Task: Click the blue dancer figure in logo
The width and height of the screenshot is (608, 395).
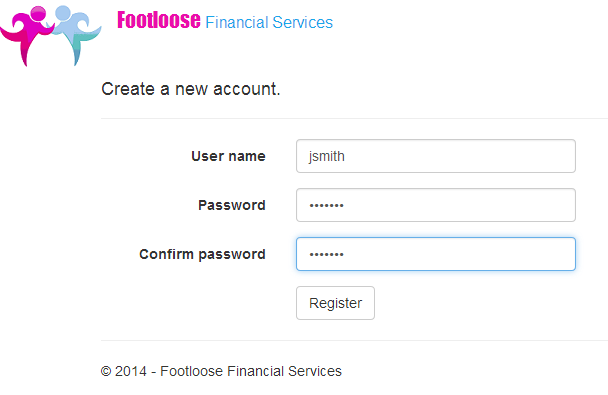Action: coord(76,35)
